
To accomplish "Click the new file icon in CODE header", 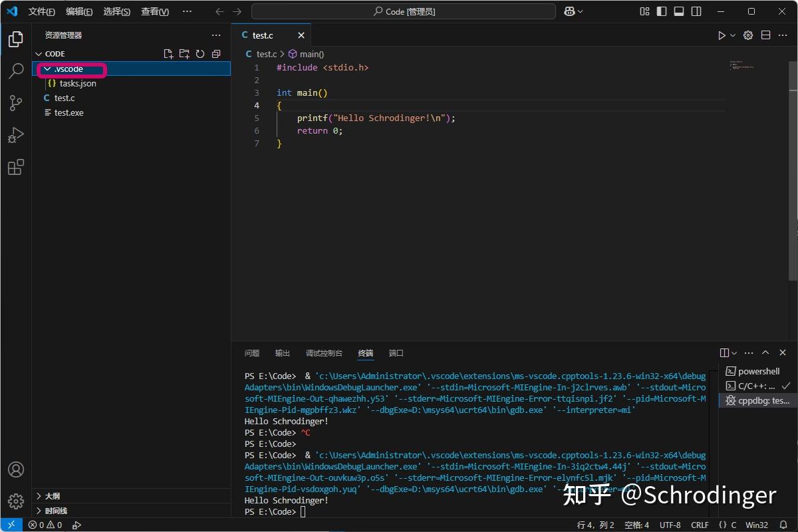I will click(168, 54).
